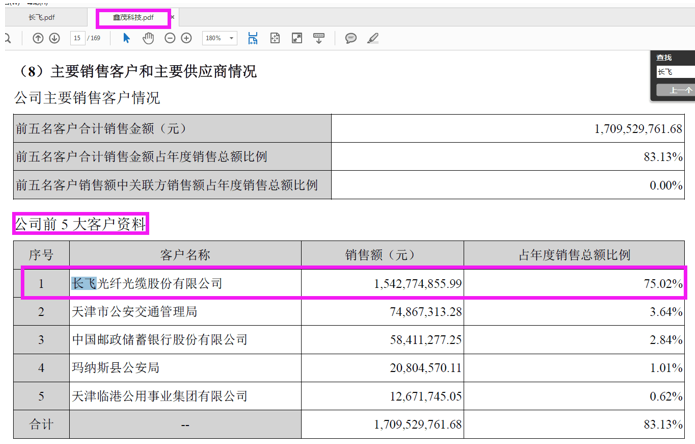Enable fit-width scrolling mode icon
Viewport: 695px width, 444px height.
(x=253, y=39)
